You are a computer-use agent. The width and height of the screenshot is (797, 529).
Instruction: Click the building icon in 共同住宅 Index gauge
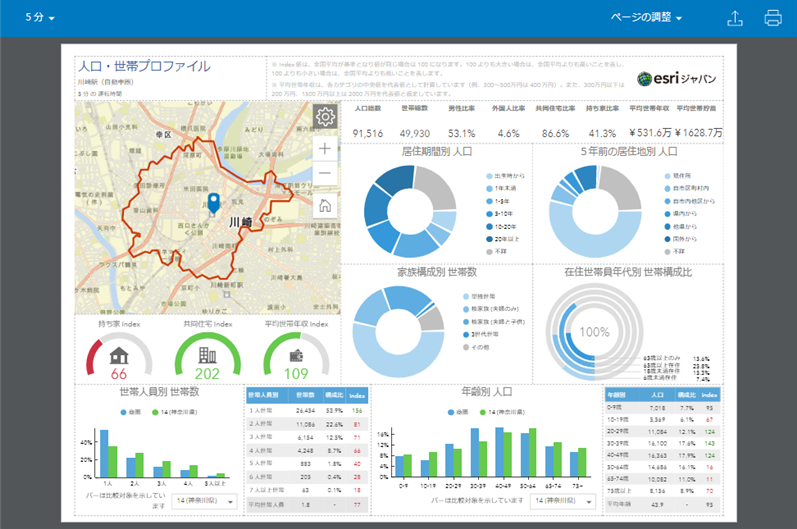coord(208,355)
